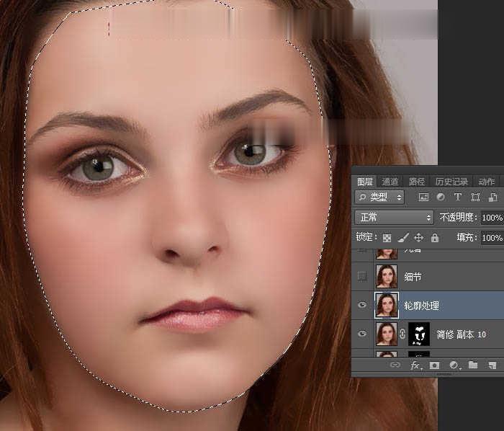Filter for adjustment layers icon

441,197
